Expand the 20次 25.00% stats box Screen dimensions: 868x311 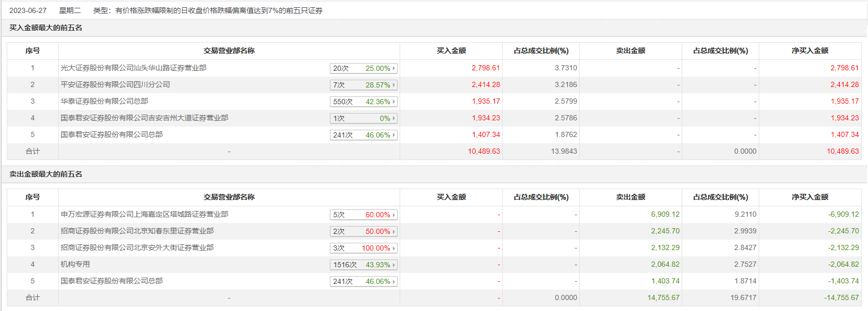pos(364,68)
